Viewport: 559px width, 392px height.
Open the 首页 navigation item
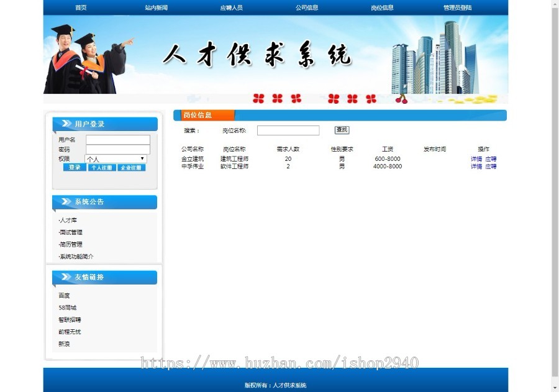click(x=81, y=7)
